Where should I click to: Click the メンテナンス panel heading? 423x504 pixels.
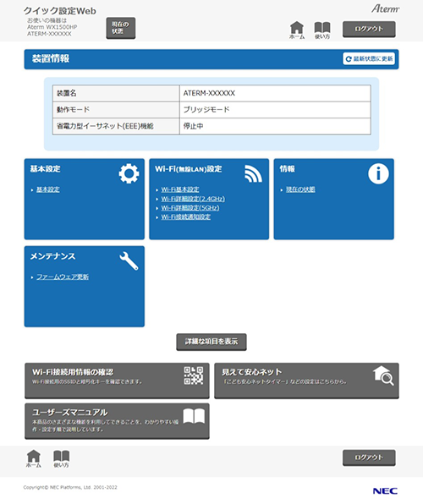[52, 256]
